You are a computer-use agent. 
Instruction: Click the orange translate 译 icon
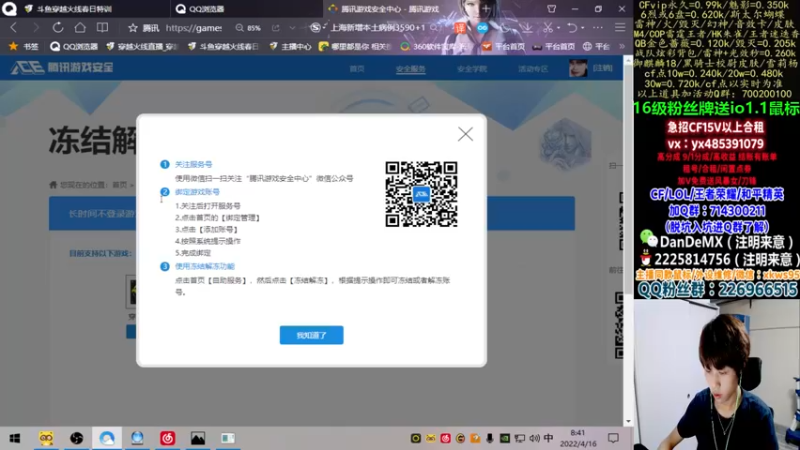pyautogui.click(x=460, y=28)
